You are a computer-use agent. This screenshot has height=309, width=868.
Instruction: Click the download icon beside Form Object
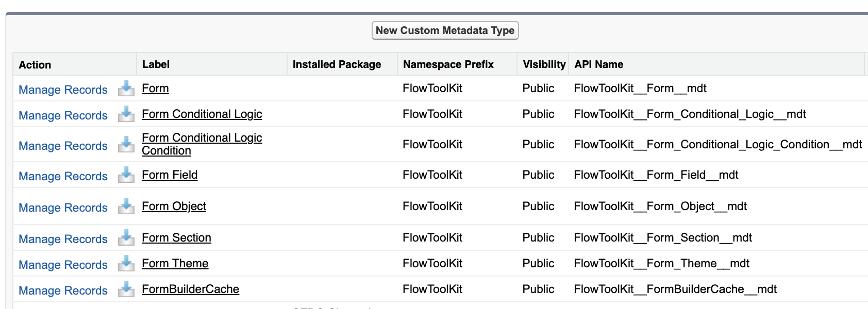125,207
